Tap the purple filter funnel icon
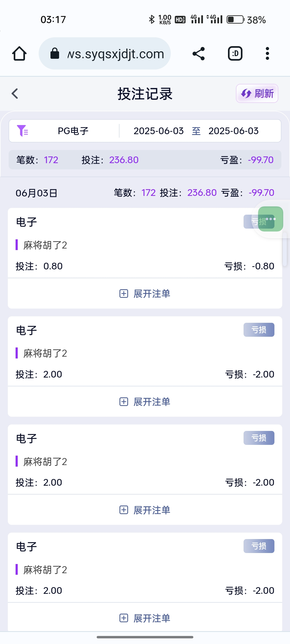This screenshot has width=290, height=644. pos(23,131)
